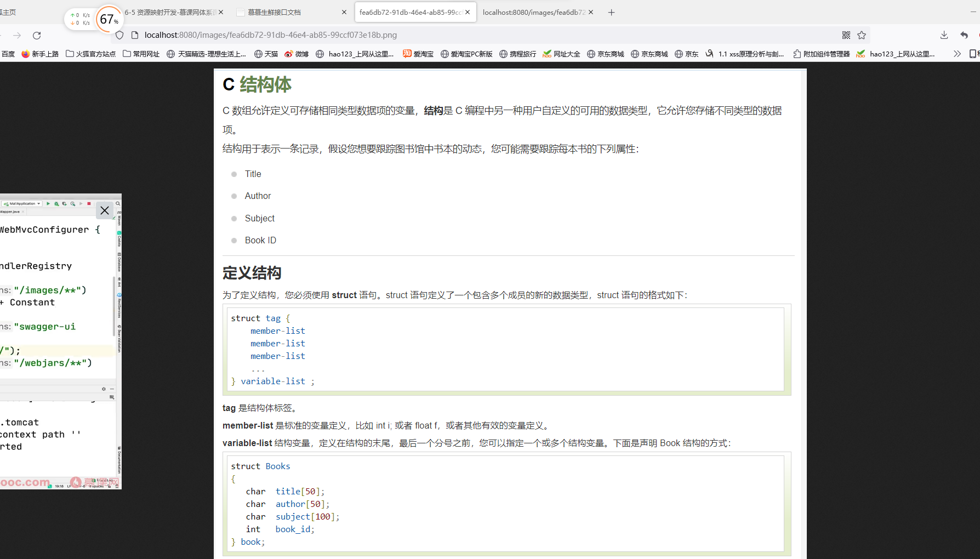Close the floating video overlay window
The height and width of the screenshot is (559, 980).
105,210
